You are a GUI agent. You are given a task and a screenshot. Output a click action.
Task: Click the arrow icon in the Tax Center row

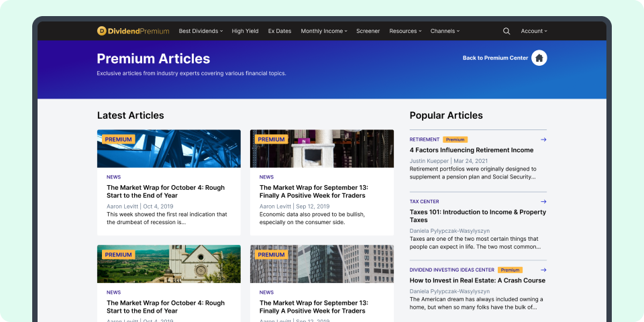543,202
